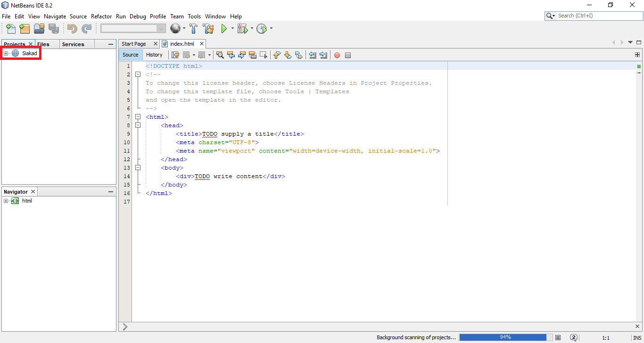Jump to last edit location

[x=175, y=55]
